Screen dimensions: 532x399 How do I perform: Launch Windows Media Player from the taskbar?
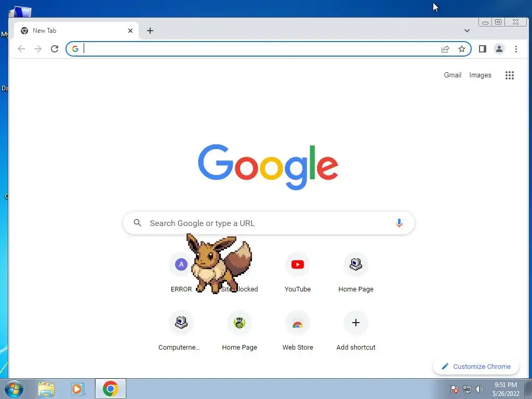(77, 389)
